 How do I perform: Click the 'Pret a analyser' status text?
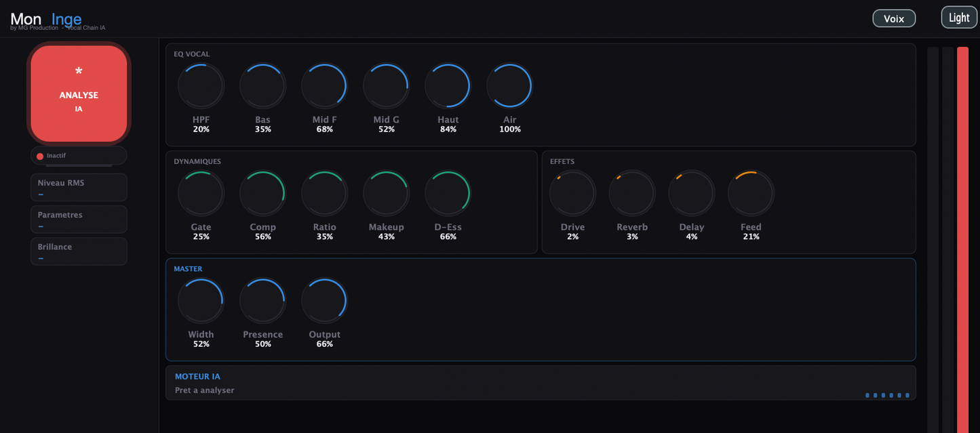(x=204, y=390)
